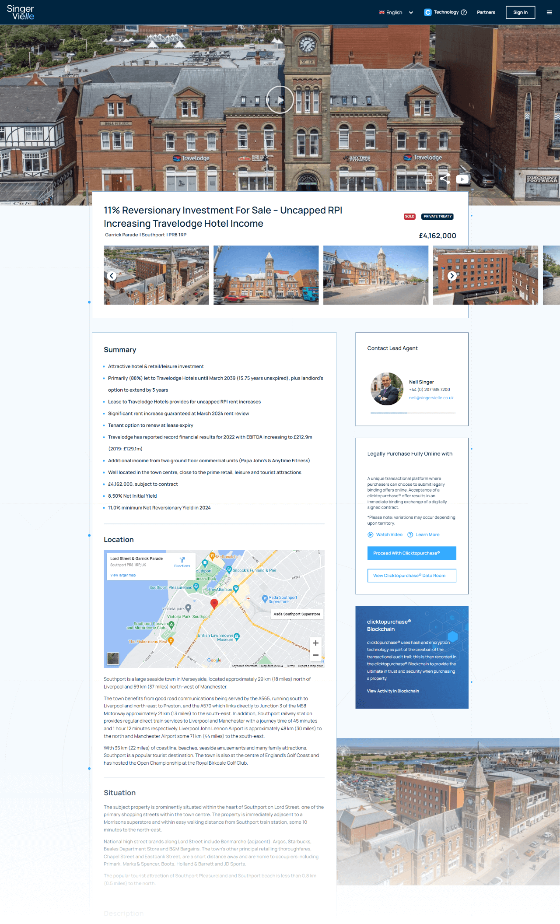Play the hero property video
Screen dimensions: 560x924
(280, 100)
